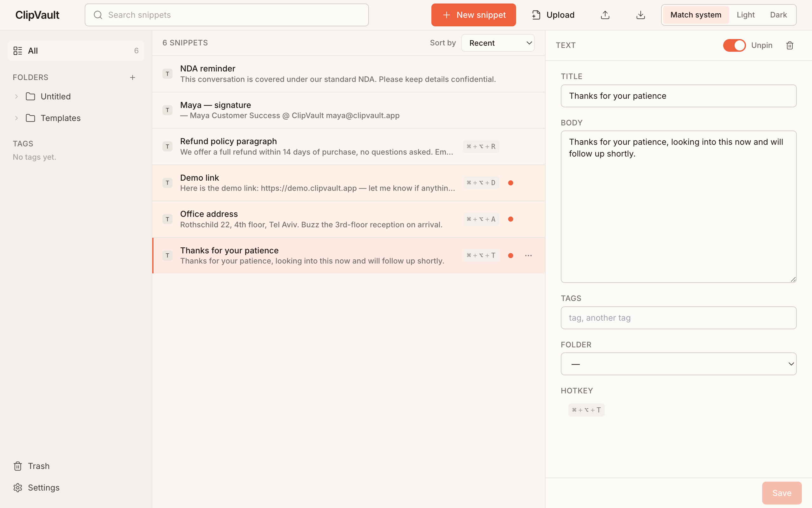Select Match system theme
This screenshot has width=812, height=508.
pos(696,15)
